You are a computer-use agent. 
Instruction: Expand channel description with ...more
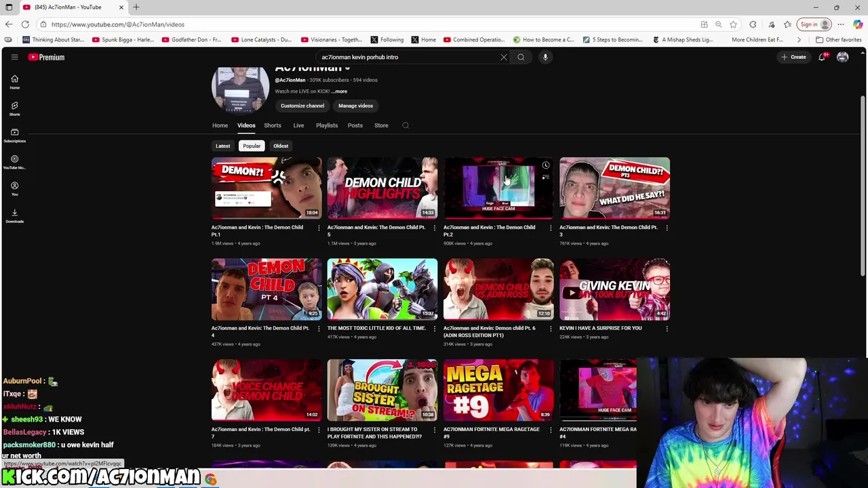coord(339,91)
